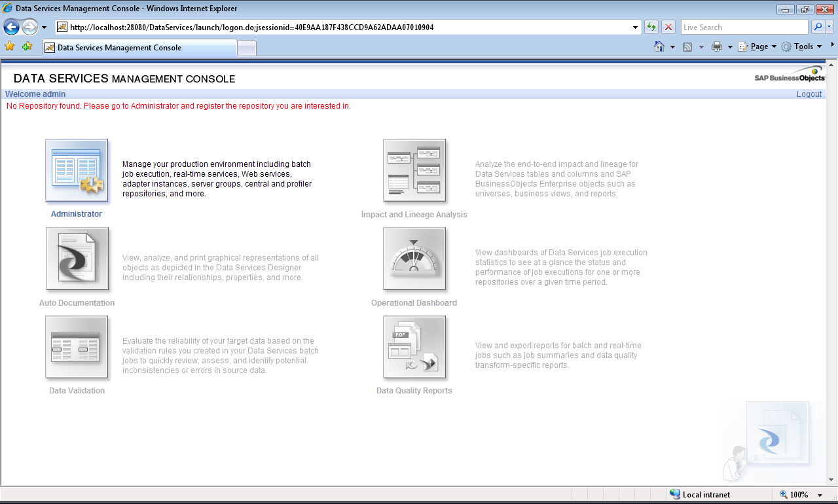Click the vertical scrollbar down arrow
The height and width of the screenshot is (504, 838).
pos(831,480)
